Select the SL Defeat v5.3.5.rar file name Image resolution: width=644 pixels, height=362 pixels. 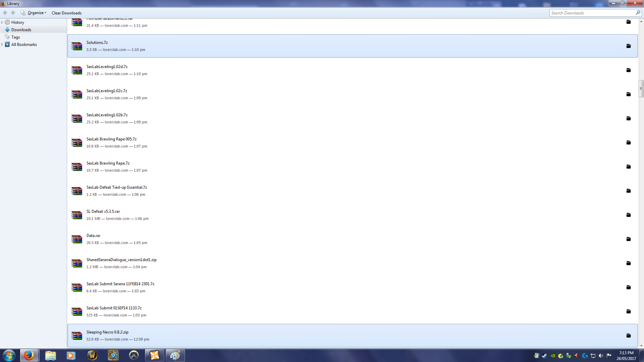(103, 212)
